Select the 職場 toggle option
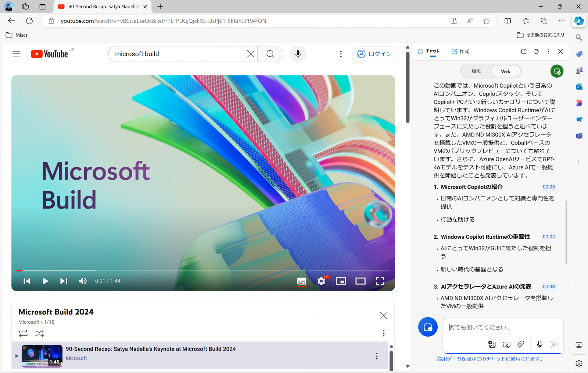 476,71
